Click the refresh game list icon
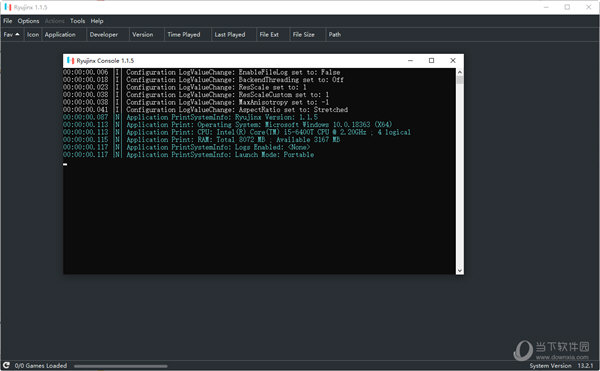 (6, 365)
